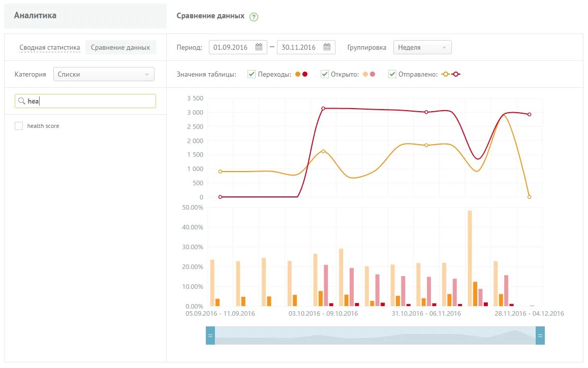The width and height of the screenshot is (588, 368).
Task: Click the Аналитика section header
Action: pyautogui.click(x=35, y=15)
